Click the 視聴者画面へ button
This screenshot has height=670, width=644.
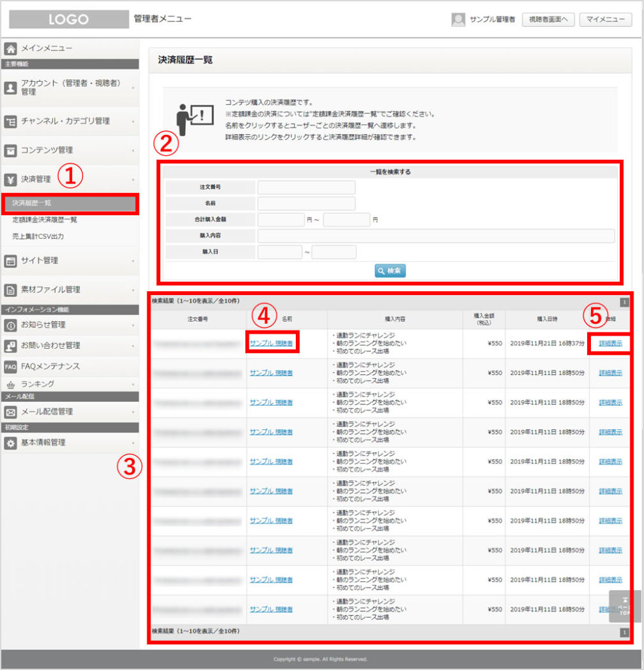548,19
